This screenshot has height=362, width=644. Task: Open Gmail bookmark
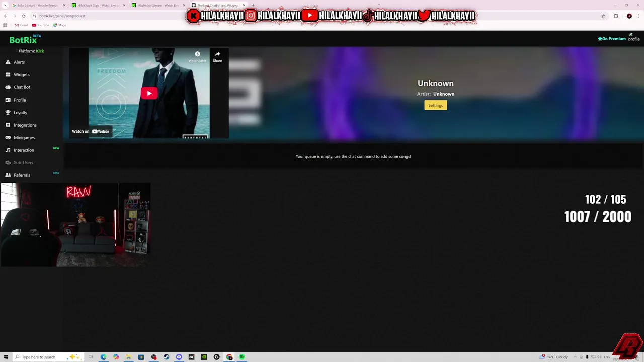(x=21, y=25)
